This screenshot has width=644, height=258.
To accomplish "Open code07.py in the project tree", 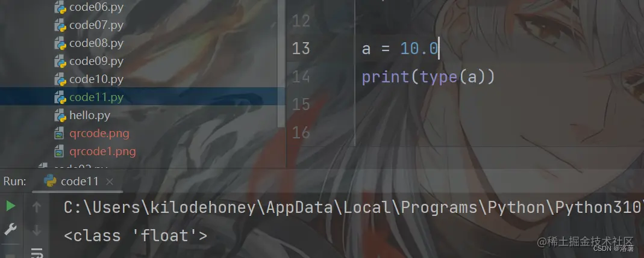I will (x=96, y=25).
